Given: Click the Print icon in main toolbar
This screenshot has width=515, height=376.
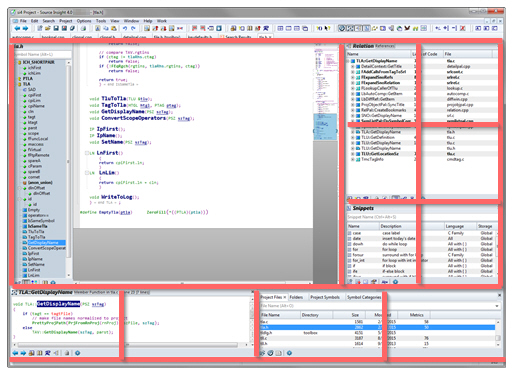Looking at the screenshot, I should [x=83, y=29].
